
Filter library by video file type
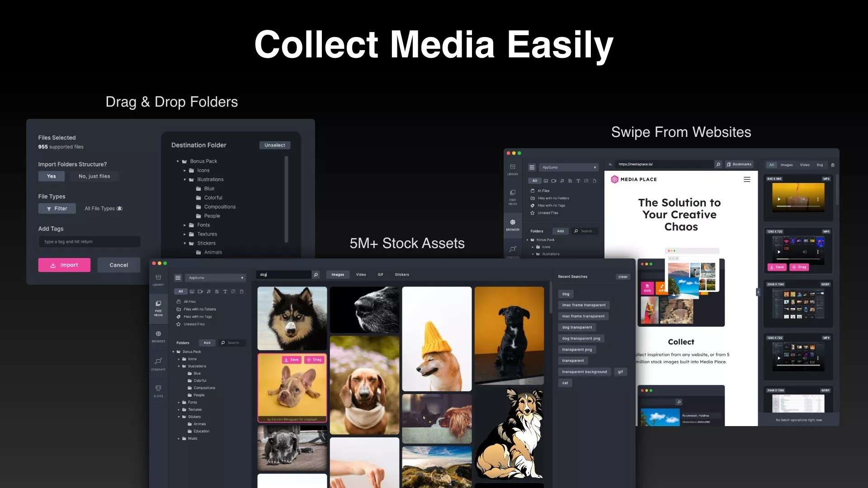click(x=200, y=291)
